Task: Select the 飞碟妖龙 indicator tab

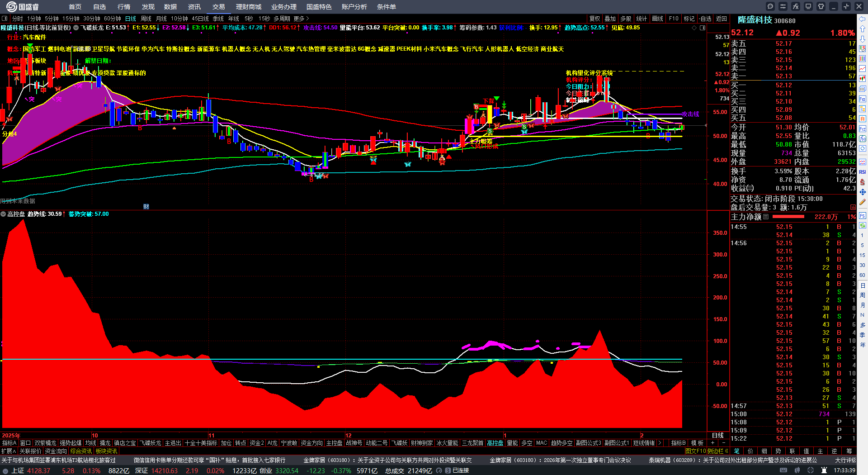Action: click(x=150, y=443)
